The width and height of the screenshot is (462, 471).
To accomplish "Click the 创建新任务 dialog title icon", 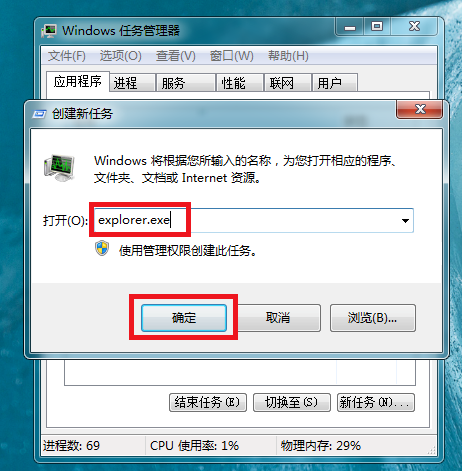I will point(39,114).
